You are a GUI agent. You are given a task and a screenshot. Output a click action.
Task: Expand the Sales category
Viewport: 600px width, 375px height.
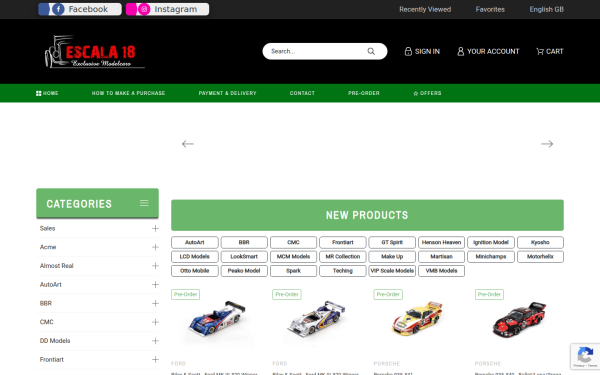[x=155, y=228]
